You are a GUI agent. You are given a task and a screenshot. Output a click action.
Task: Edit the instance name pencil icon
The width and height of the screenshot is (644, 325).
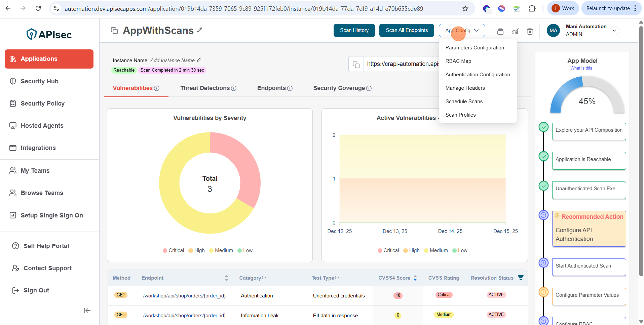tap(199, 60)
